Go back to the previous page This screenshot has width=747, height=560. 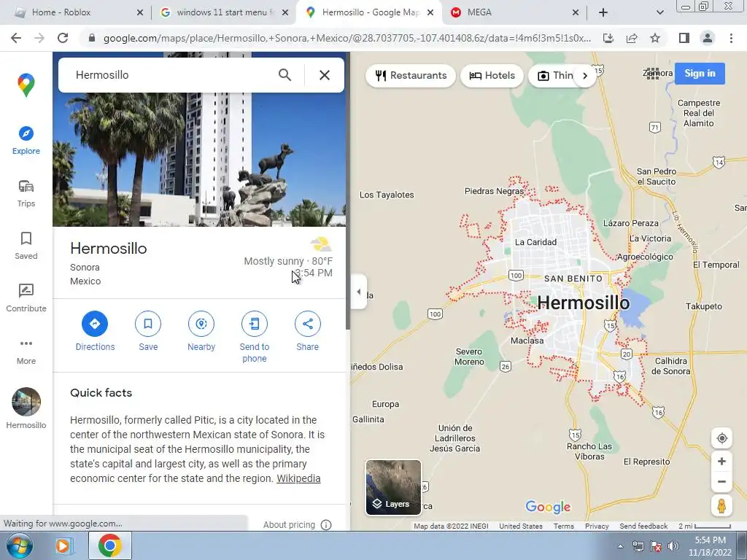(16, 38)
